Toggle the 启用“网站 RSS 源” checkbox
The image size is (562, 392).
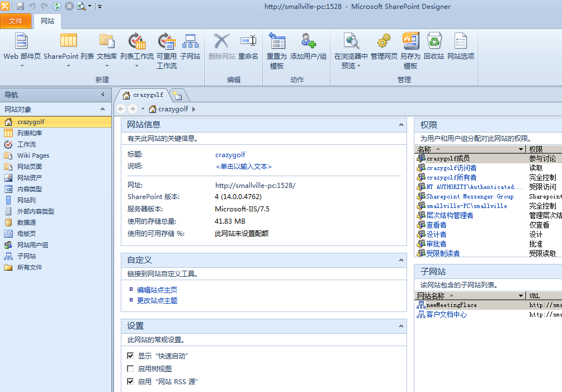pyautogui.click(x=130, y=381)
